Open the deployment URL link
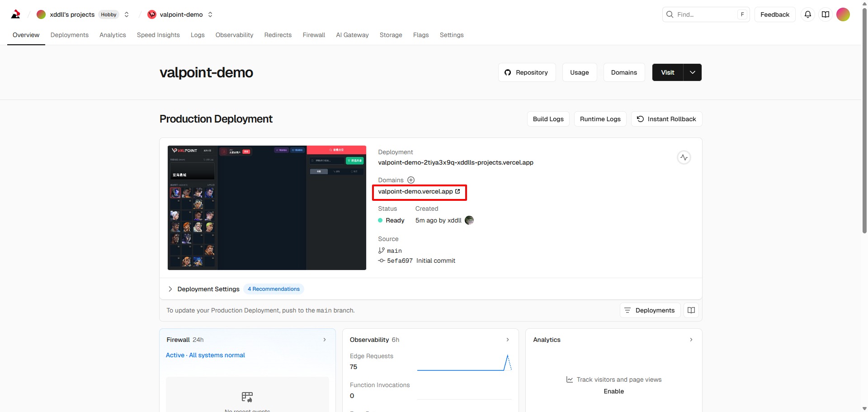Viewport: 868px width, 412px height. [x=456, y=162]
